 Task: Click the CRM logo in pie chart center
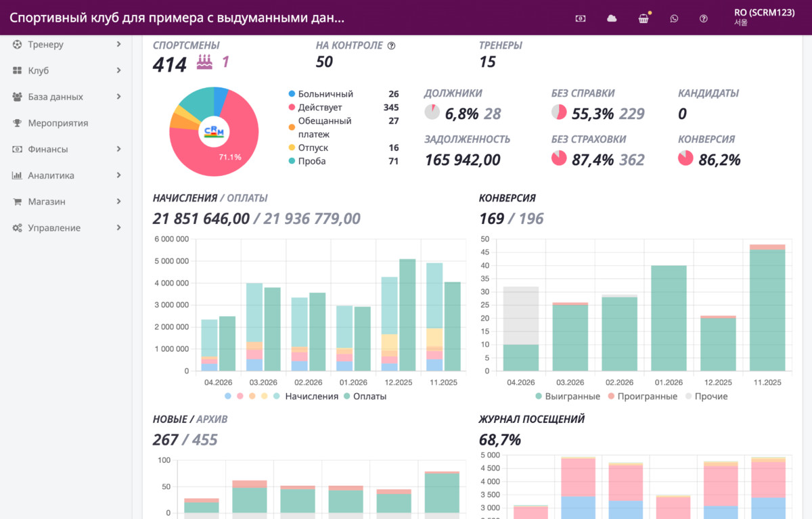[215, 131]
